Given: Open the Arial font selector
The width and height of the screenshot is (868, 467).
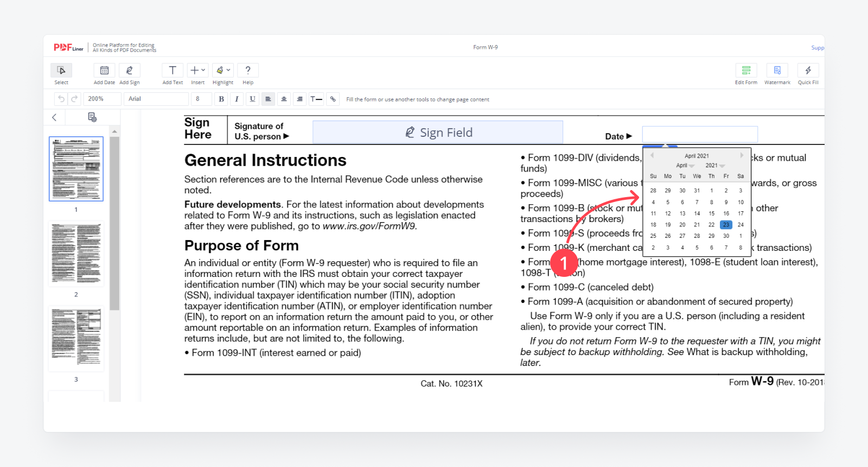Looking at the screenshot, I should point(156,99).
